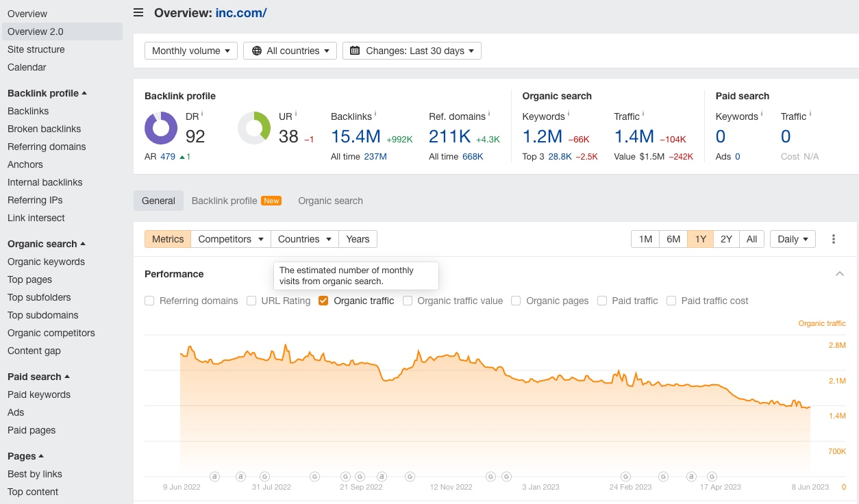This screenshot has height=504, width=859.
Task: Click the 211K referring domains value
Action: pyautogui.click(x=450, y=136)
